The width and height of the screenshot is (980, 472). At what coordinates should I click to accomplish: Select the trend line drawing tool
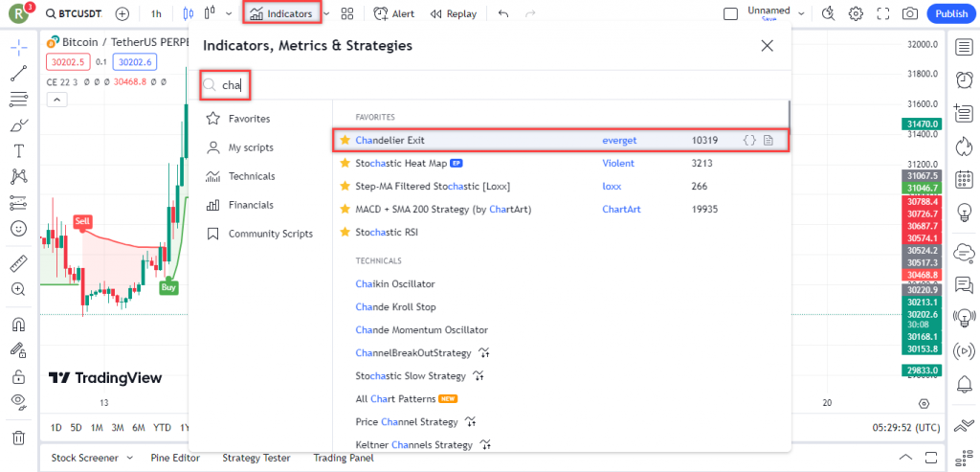pyautogui.click(x=19, y=73)
